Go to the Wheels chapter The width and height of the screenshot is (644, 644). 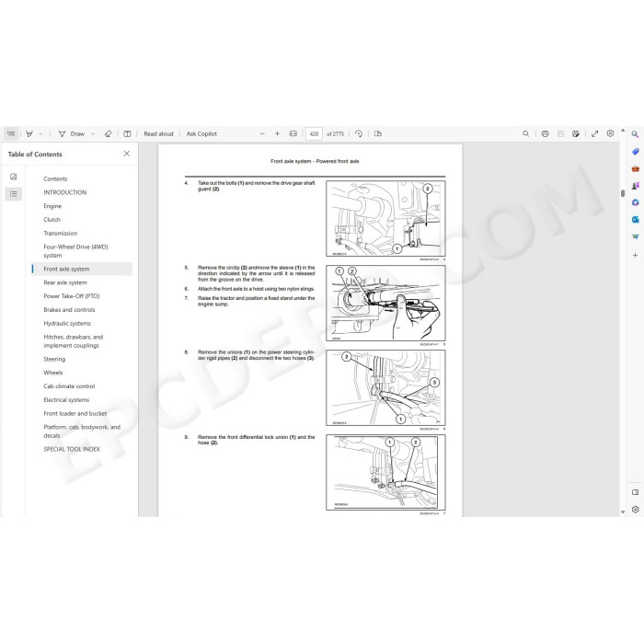[x=53, y=373]
